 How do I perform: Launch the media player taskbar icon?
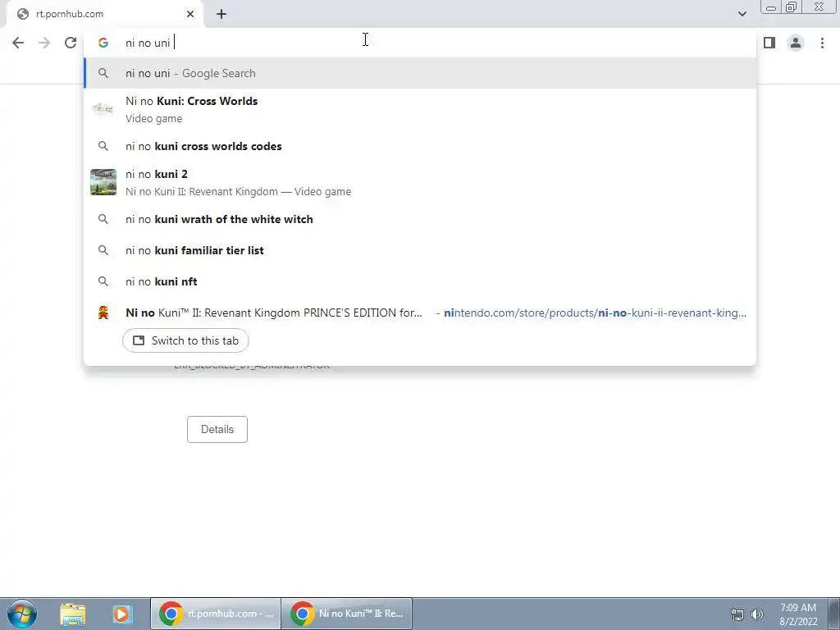click(121, 614)
